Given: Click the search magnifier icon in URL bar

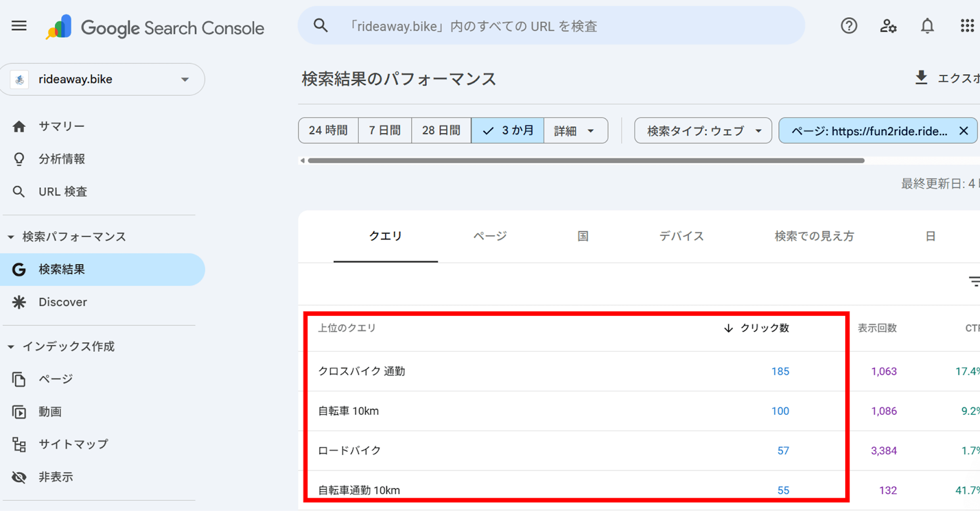Looking at the screenshot, I should point(320,26).
